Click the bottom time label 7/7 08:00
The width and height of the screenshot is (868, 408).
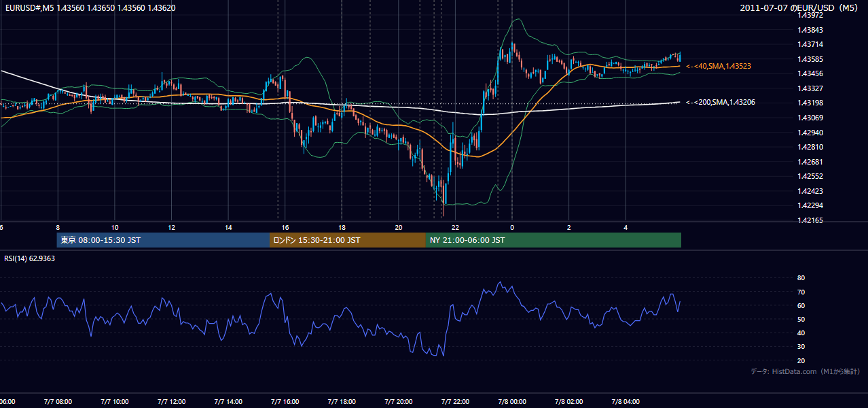click(58, 402)
